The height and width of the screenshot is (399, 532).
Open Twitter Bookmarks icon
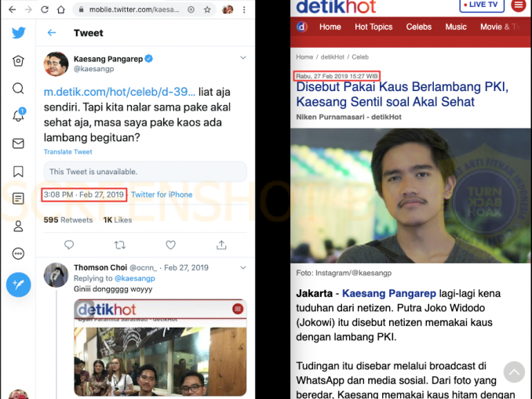pos(18,171)
